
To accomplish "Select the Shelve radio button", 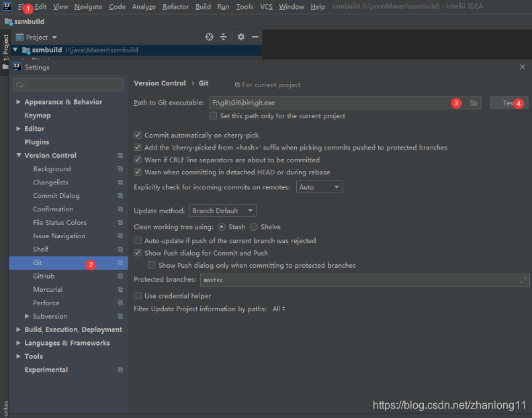I will coord(254,227).
